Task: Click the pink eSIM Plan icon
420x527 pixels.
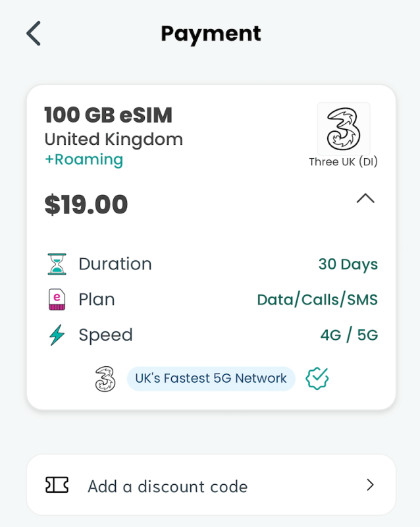Action: click(x=57, y=298)
